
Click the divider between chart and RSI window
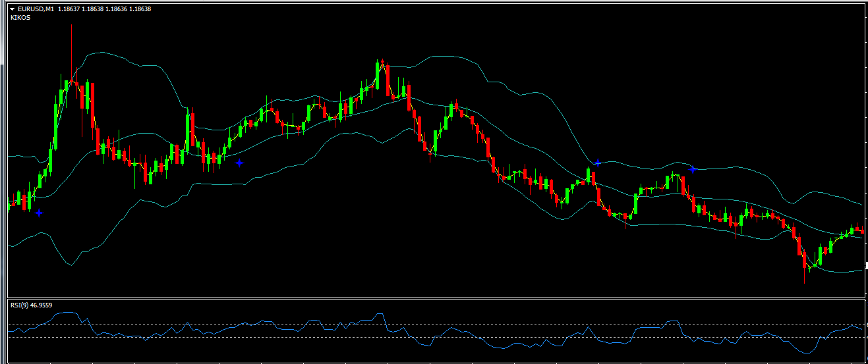(435, 298)
